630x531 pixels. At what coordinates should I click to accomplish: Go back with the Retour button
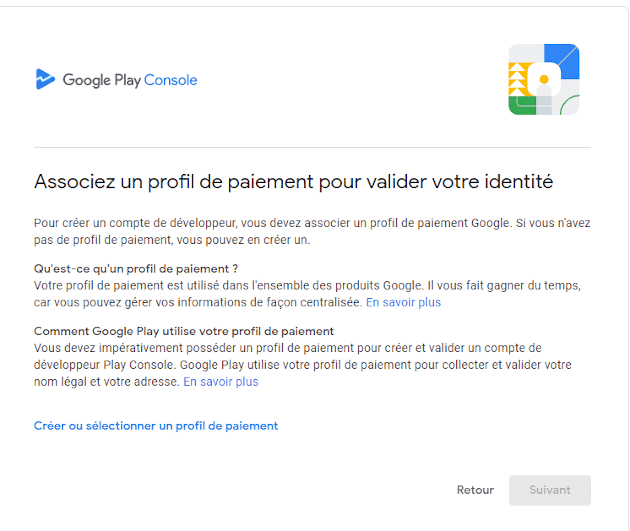coord(475,490)
